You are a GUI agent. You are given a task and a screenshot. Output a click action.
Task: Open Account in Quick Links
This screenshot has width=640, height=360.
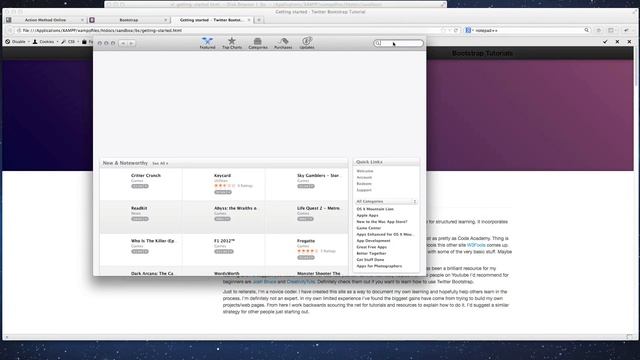(x=364, y=178)
